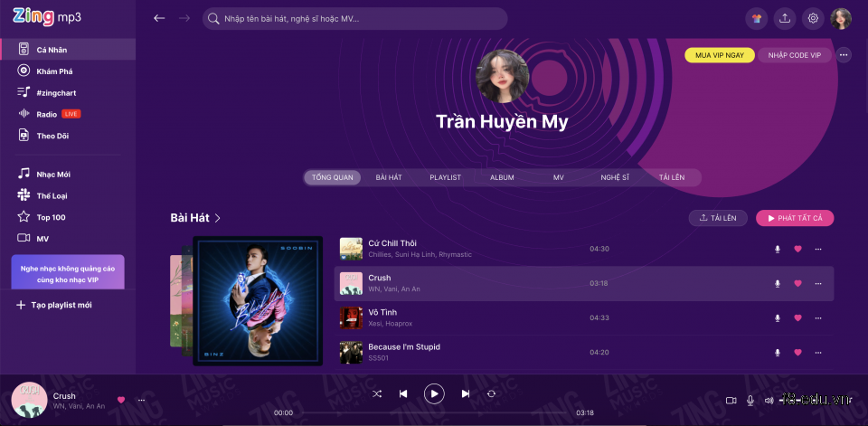Open MV section in sidebar
868x426 pixels.
pyautogui.click(x=68, y=239)
